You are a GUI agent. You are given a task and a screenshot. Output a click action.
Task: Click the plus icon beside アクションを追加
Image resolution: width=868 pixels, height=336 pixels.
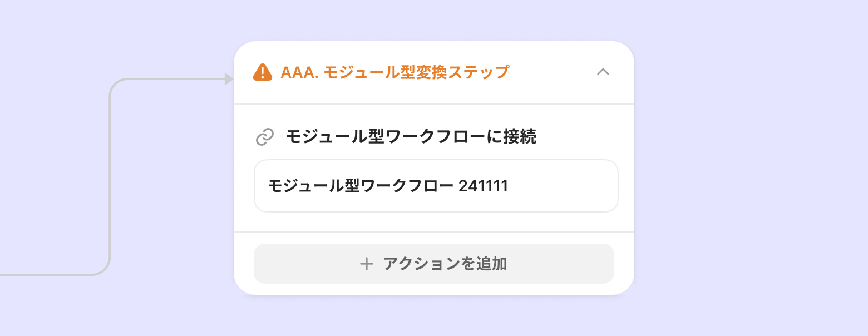tap(366, 264)
